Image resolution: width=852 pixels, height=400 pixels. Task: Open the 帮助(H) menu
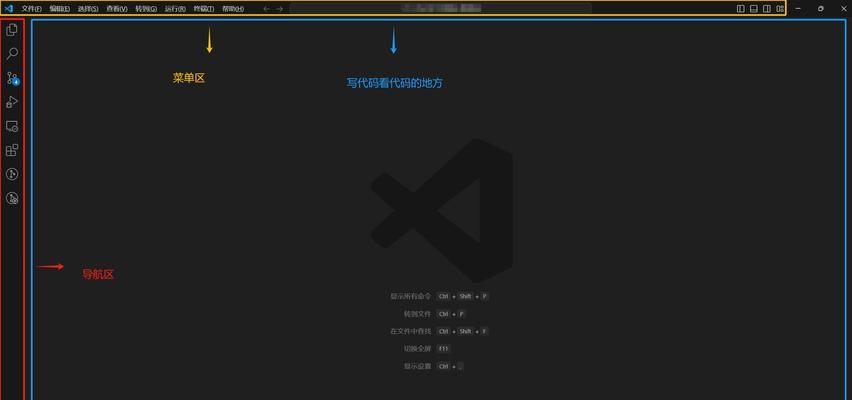[x=233, y=9]
